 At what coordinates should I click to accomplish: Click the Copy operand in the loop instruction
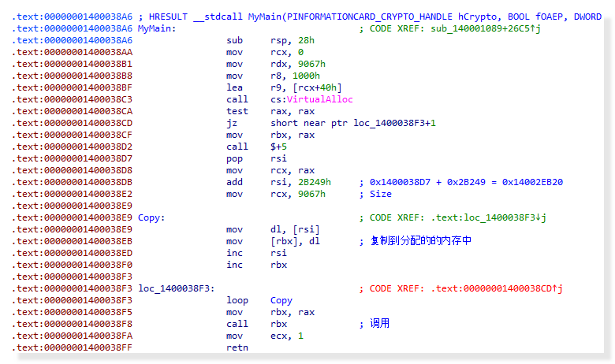pyautogui.click(x=281, y=300)
